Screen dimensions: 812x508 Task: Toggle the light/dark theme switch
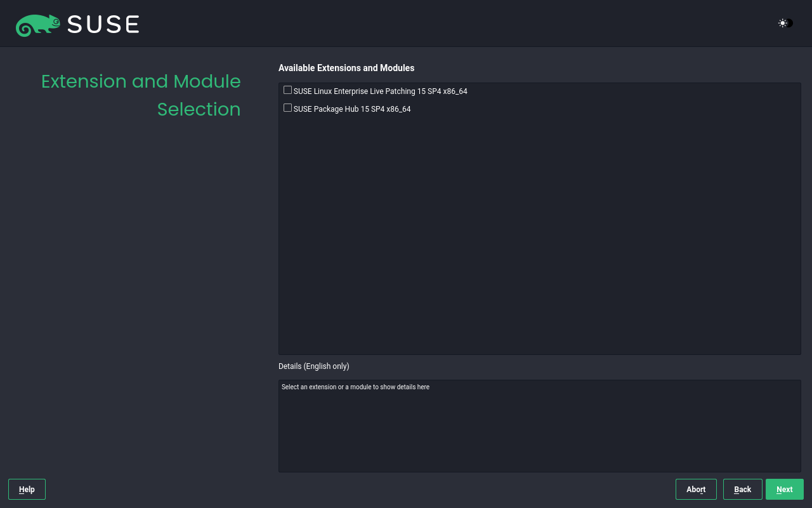788,23
